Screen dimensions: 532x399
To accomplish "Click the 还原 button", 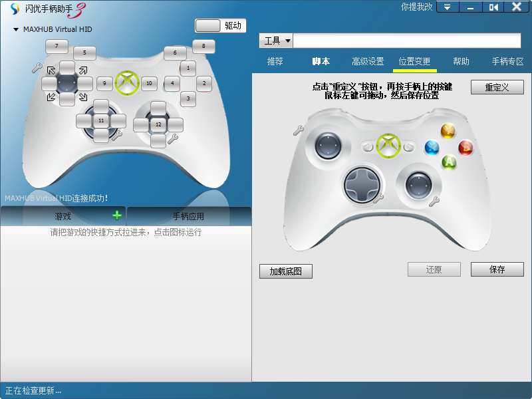I will pos(434,269).
